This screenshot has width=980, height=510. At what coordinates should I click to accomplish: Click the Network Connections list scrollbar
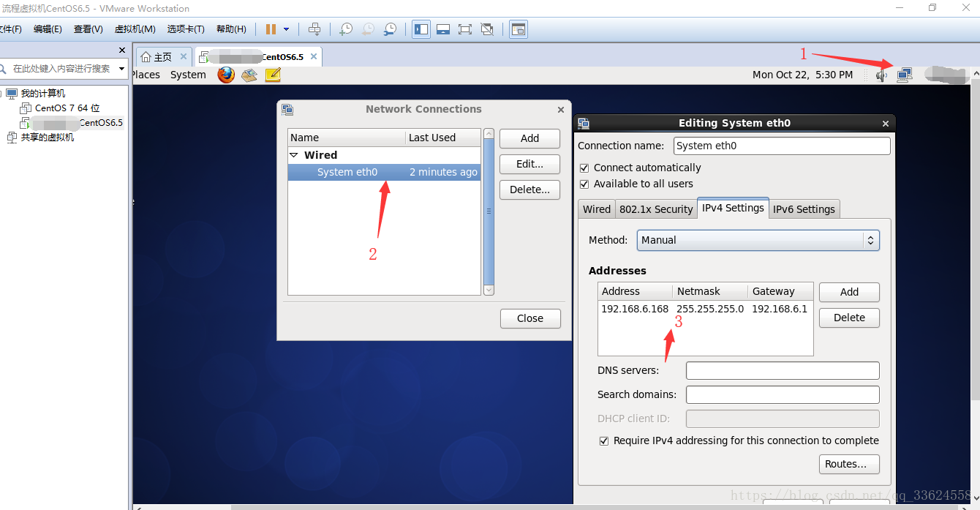coord(489,212)
